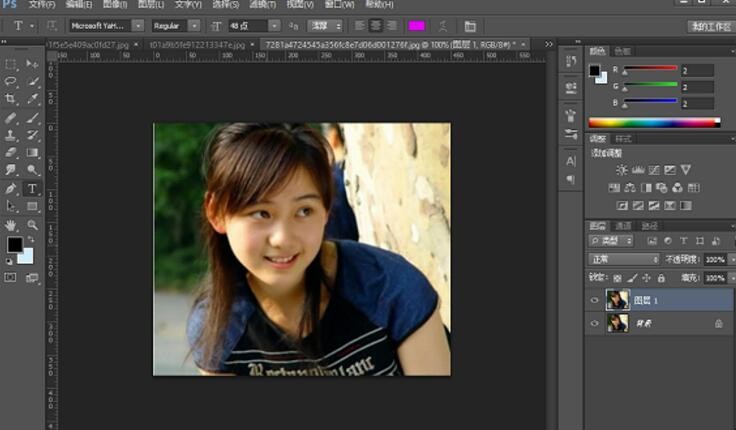Open layer filter type dropdown
This screenshot has width=736, height=430.
[x=612, y=241]
